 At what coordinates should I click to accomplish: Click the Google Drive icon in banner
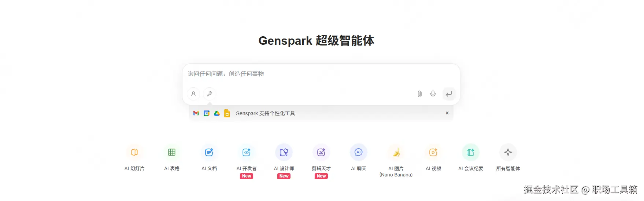click(x=217, y=113)
